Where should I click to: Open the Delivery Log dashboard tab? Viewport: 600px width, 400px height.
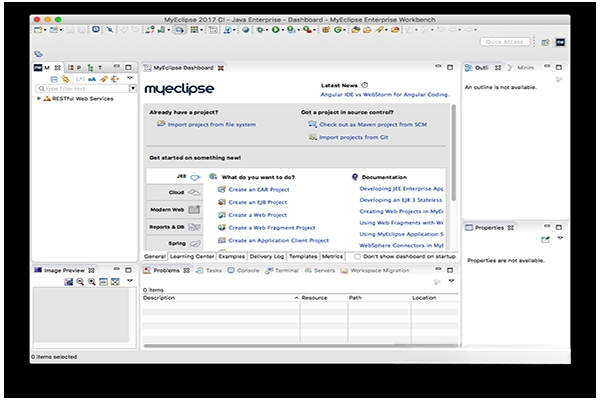[x=267, y=256]
